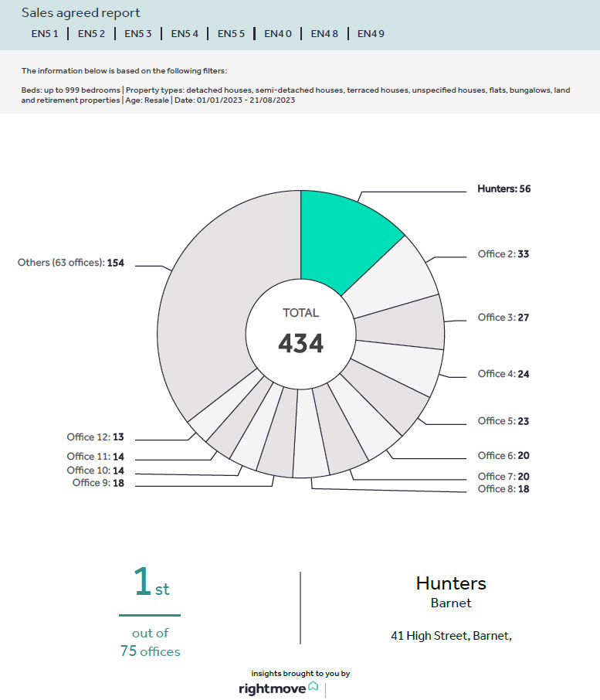Select the EN5 4 postcode label
This screenshot has height=700, width=600.
pyautogui.click(x=185, y=34)
